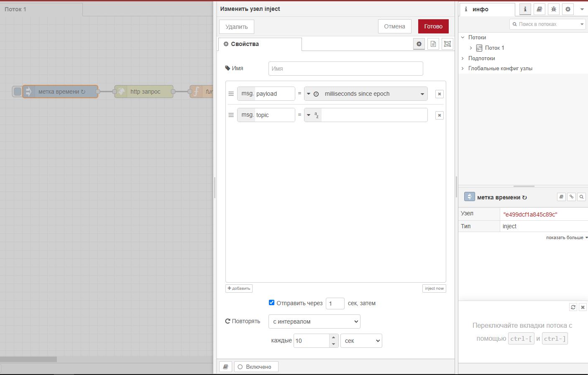The width and height of the screenshot is (588, 375).
Task: Refresh the tips panel
Action: [x=573, y=307]
